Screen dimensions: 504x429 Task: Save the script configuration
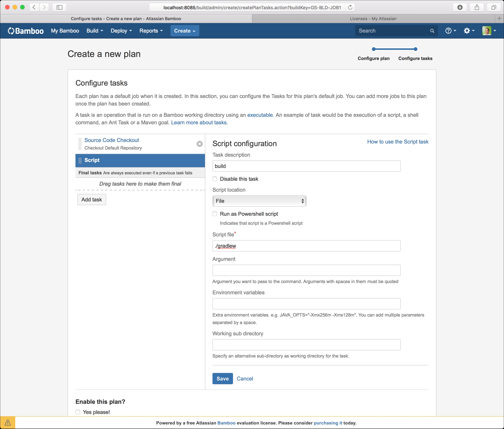pos(223,378)
